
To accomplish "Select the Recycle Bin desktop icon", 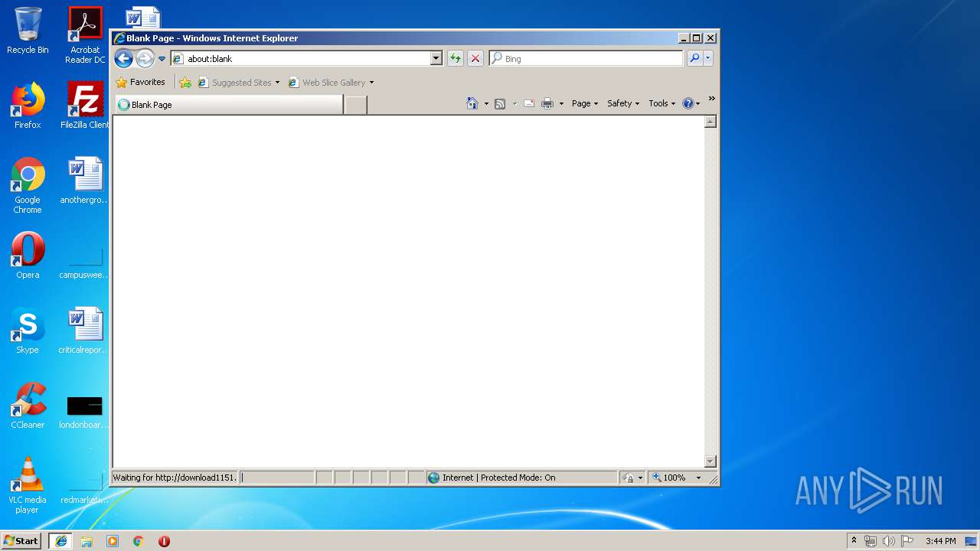I will click(x=28, y=31).
